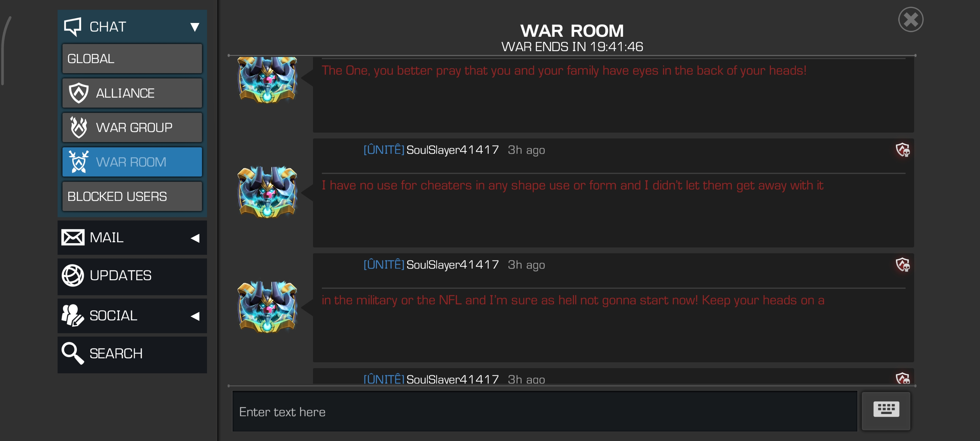Click the Chat speech bubble icon

[72, 26]
